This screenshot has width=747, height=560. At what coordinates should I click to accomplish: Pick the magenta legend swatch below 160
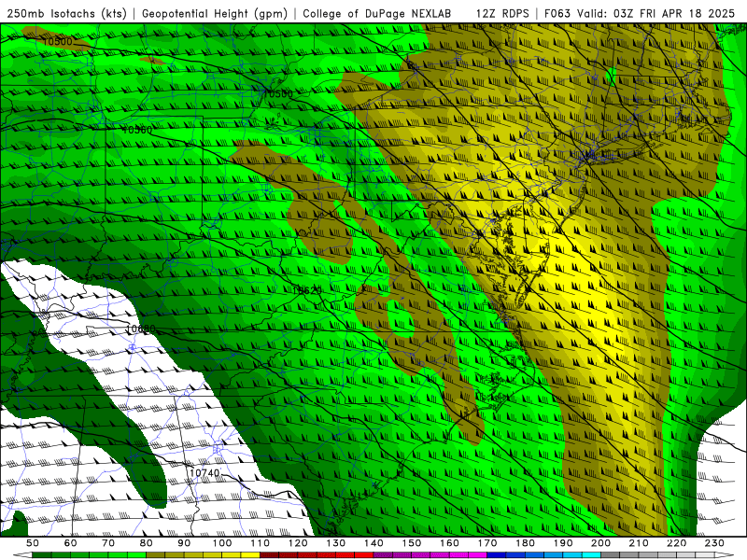coord(458,555)
